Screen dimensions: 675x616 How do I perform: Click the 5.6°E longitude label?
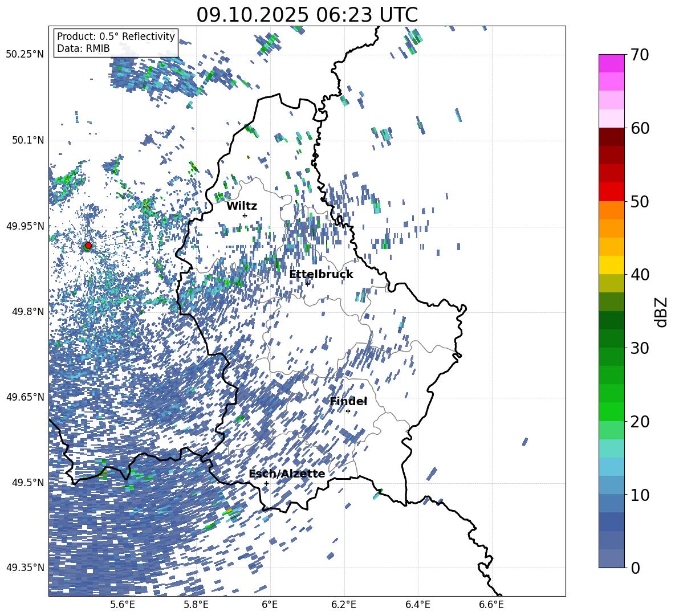coord(122,605)
